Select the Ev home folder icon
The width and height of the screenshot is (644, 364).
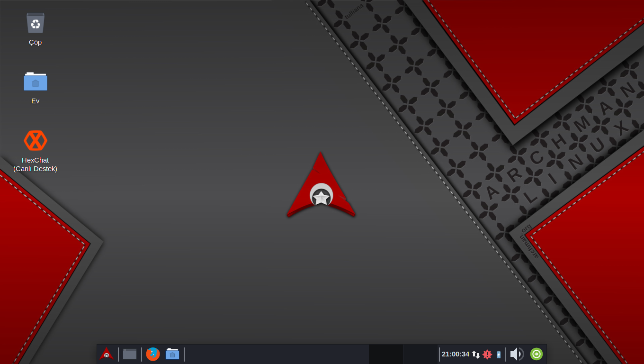(x=36, y=81)
